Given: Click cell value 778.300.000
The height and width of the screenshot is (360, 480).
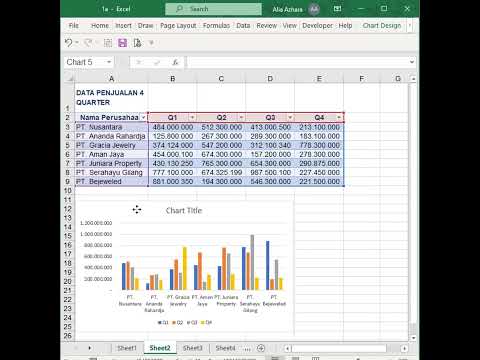Looking at the screenshot, I should 319,145.
